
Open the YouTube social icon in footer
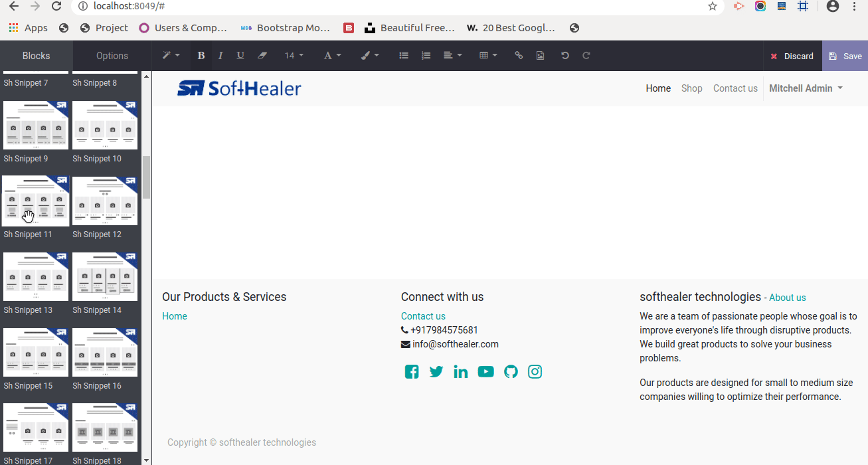(486, 372)
